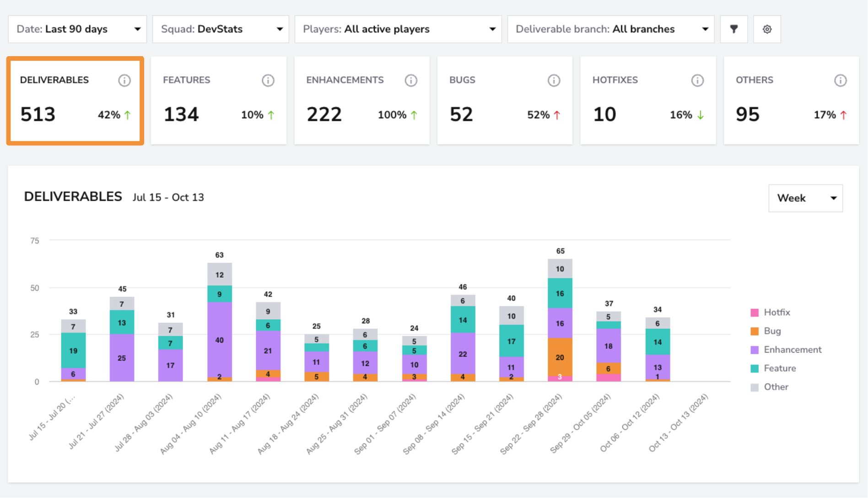Click the Other legend label

pyautogui.click(x=776, y=387)
